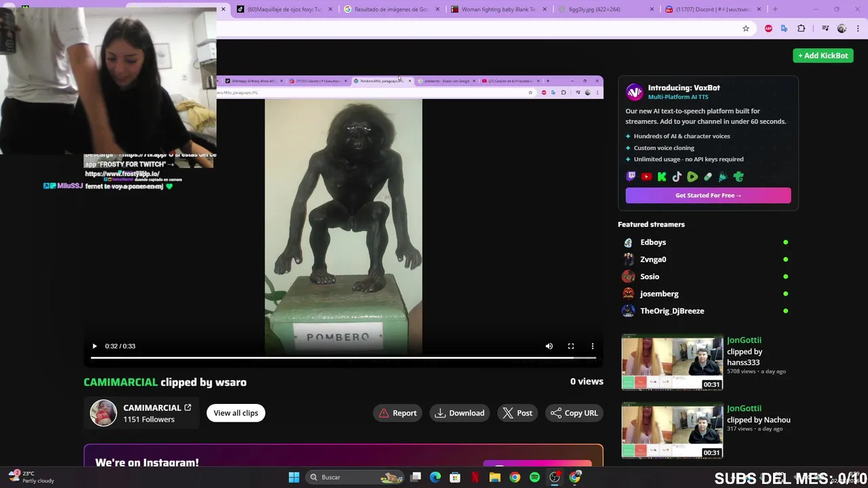
Task: Open View all clips
Action: (x=236, y=413)
